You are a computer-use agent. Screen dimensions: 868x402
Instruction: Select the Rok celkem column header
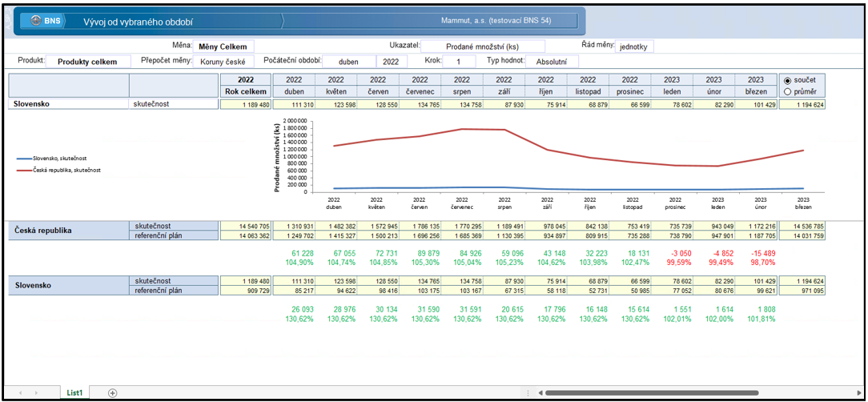point(245,91)
